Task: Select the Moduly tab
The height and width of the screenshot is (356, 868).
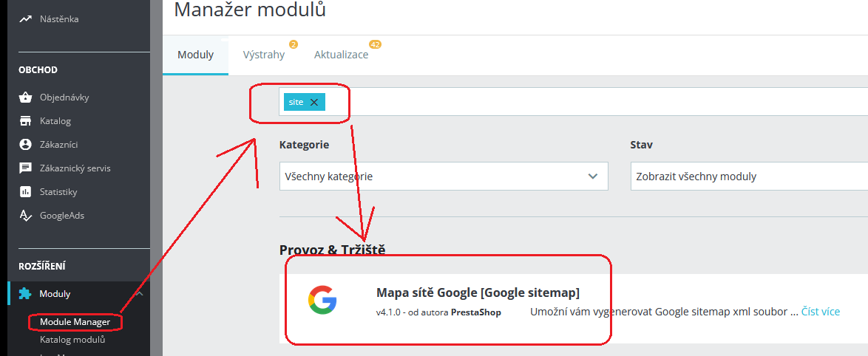Action: coord(195,55)
